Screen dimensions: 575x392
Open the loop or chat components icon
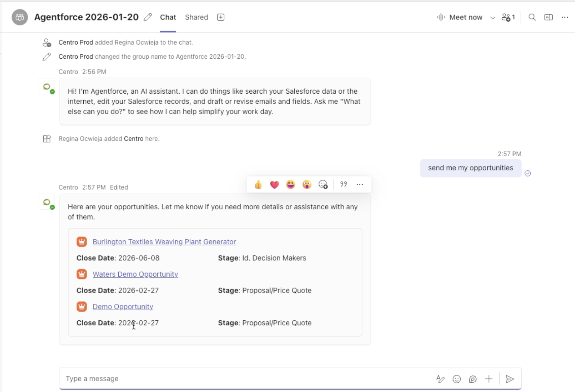tap(473, 379)
